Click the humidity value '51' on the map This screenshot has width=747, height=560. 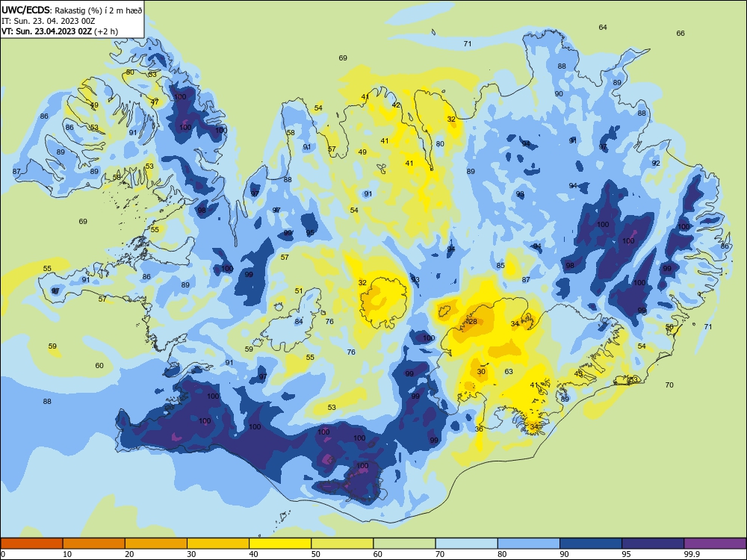(299, 290)
